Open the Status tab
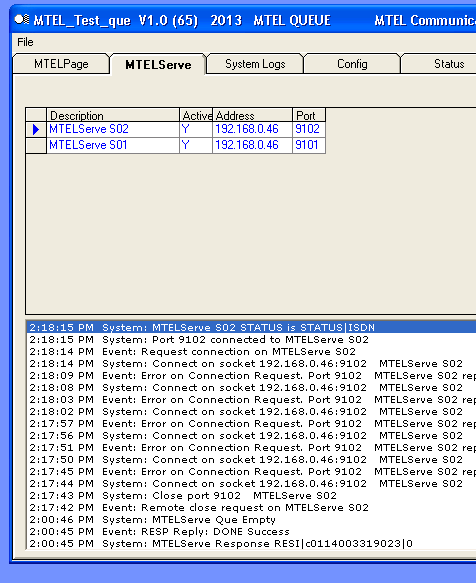The height and width of the screenshot is (583, 476). click(x=439, y=64)
